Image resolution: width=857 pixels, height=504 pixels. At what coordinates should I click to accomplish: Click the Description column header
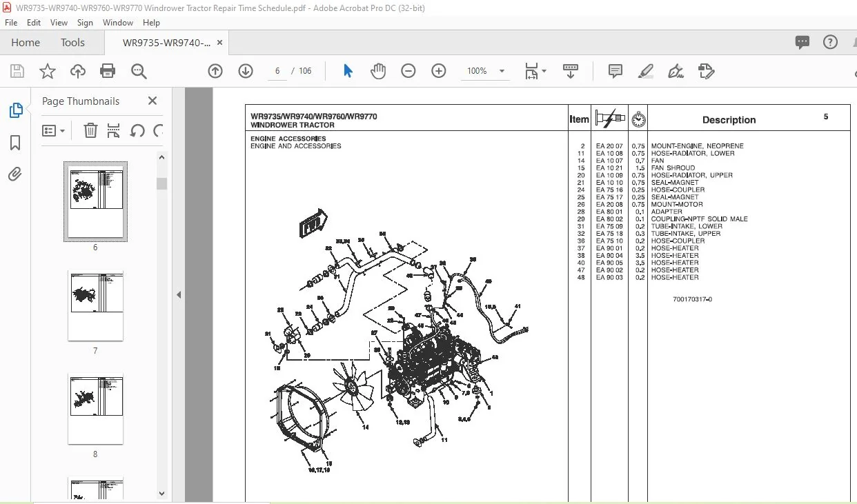[729, 120]
